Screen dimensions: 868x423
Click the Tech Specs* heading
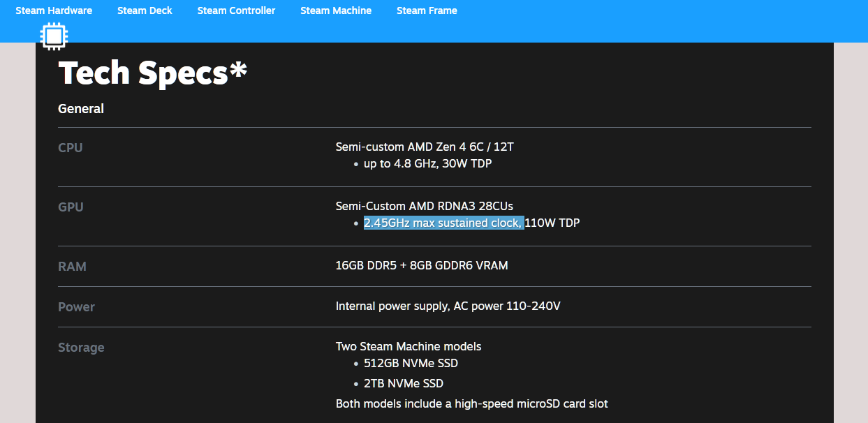153,73
